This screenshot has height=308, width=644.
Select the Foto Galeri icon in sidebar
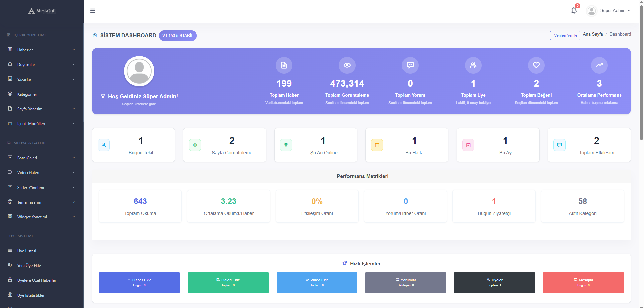[10, 158]
